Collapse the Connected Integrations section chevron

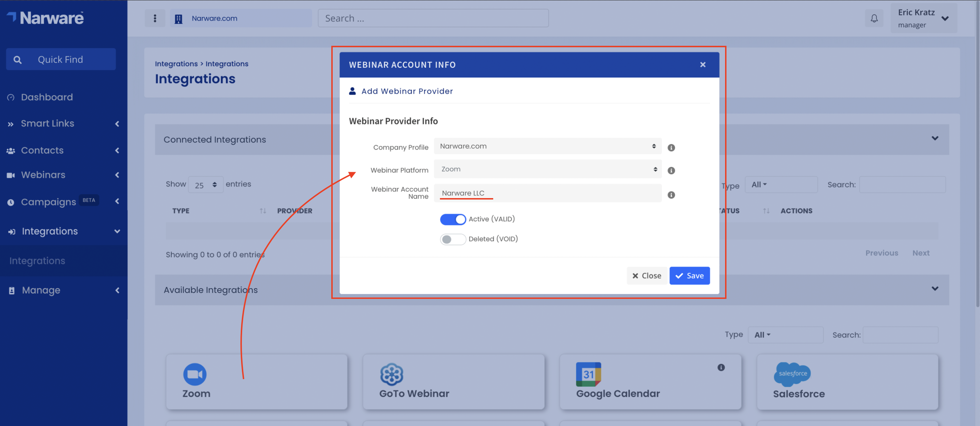click(x=935, y=138)
